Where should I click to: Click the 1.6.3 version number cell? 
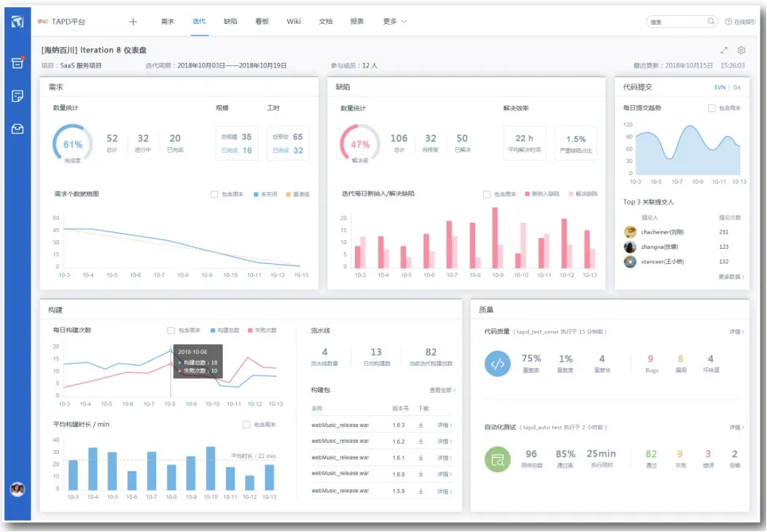399,425
